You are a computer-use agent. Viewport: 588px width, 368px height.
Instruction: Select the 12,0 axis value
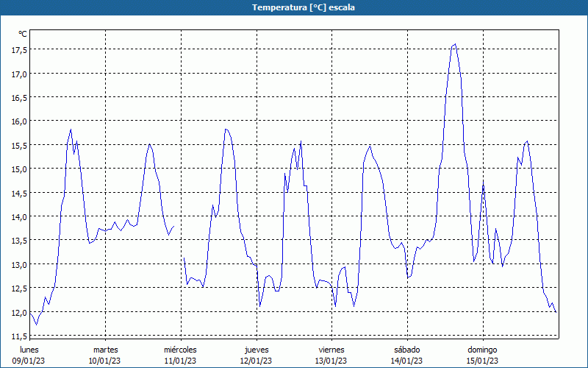click(x=19, y=312)
